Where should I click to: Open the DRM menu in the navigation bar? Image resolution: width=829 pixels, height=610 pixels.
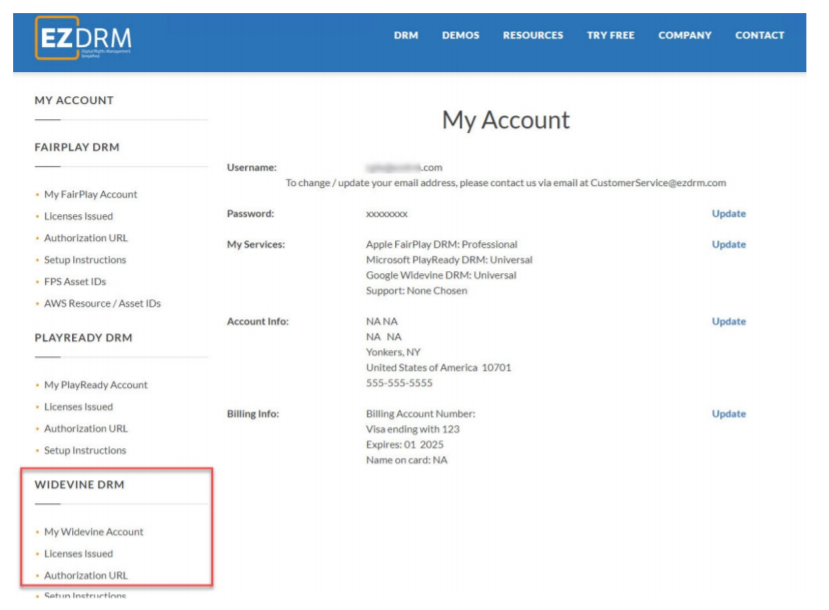[x=405, y=35]
